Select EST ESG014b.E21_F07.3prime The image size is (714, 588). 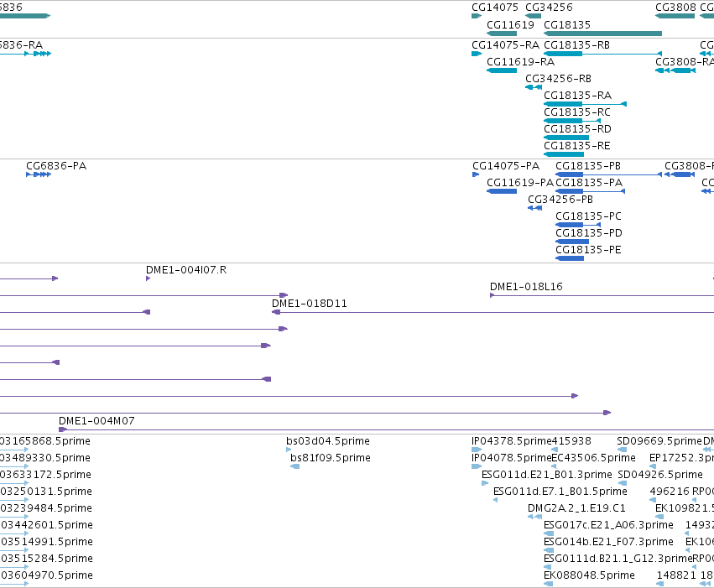tap(608, 543)
